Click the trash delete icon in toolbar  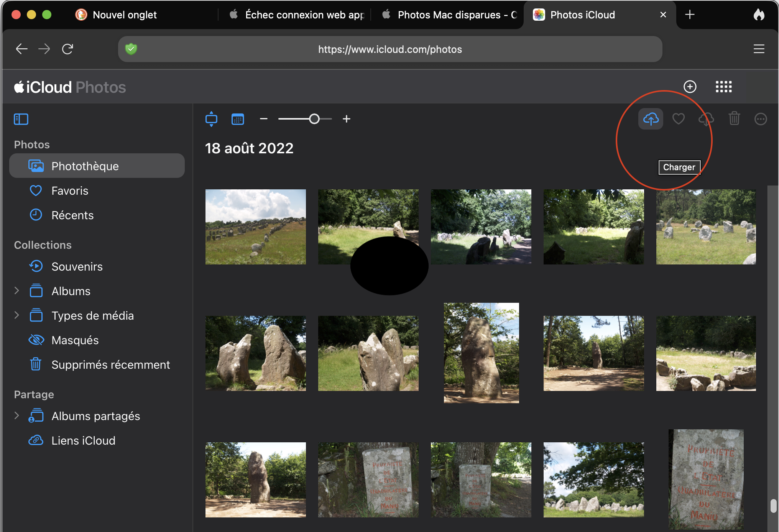pyautogui.click(x=734, y=119)
